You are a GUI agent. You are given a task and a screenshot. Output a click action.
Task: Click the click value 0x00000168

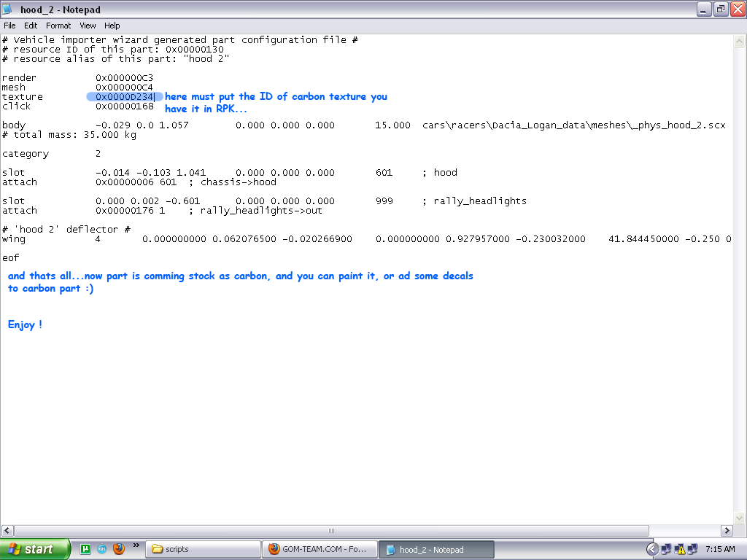click(124, 106)
